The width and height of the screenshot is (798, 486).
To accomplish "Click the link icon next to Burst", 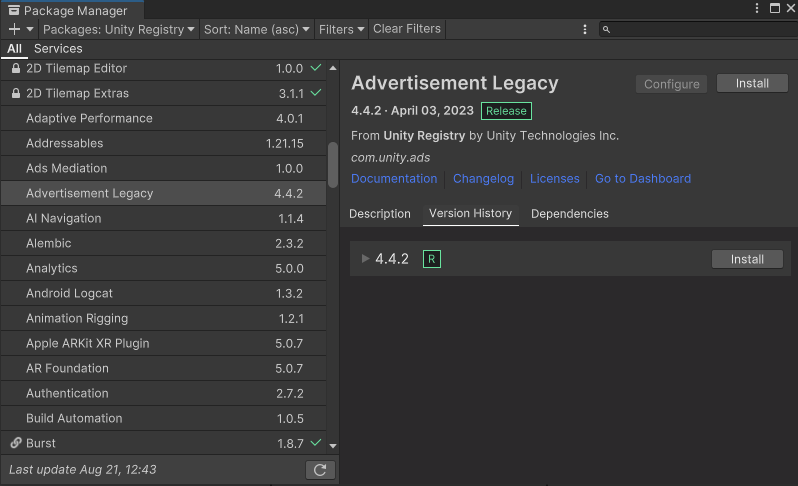I will [16, 443].
